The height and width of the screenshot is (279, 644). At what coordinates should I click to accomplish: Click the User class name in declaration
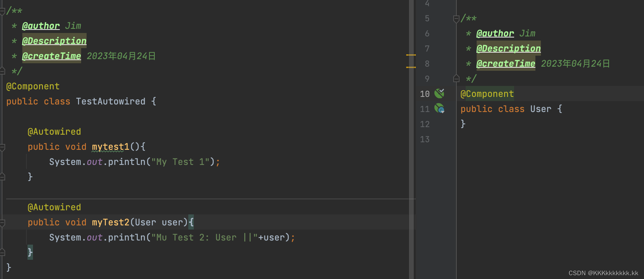point(541,109)
